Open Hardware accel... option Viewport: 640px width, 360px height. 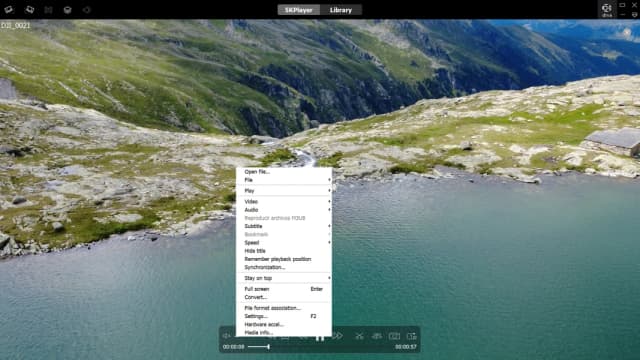point(284,324)
